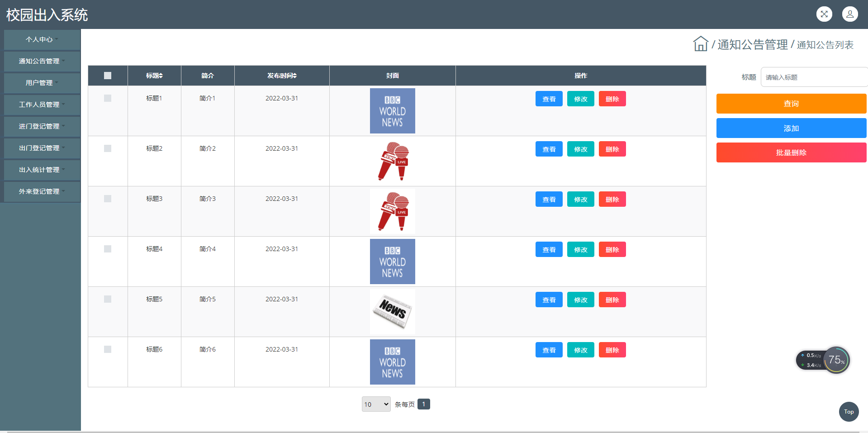
Task: Open 外来登记管理 sidebar menu
Action: [x=42, y=192]
